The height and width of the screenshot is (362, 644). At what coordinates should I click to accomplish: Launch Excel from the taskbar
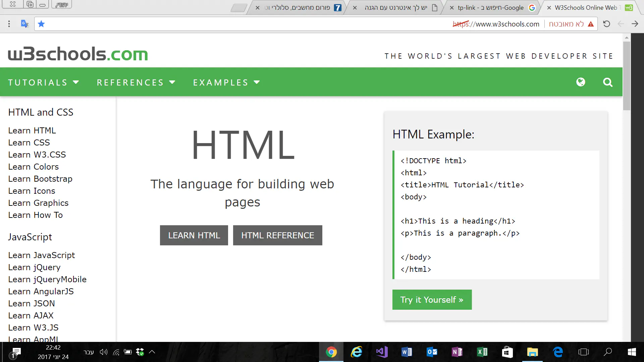pos(482,352)
